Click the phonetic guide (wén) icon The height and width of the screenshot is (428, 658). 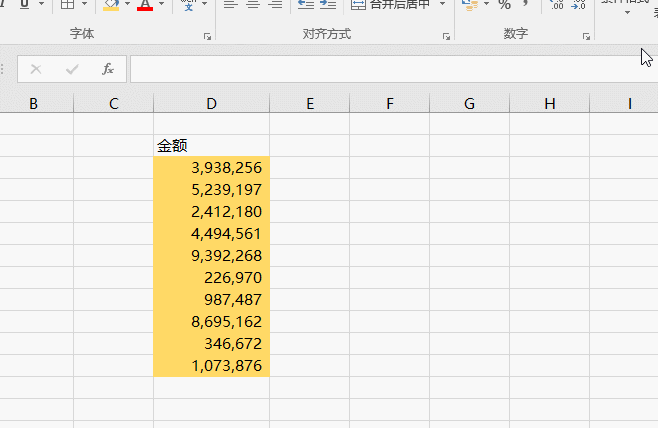click(x=189, y=4)
